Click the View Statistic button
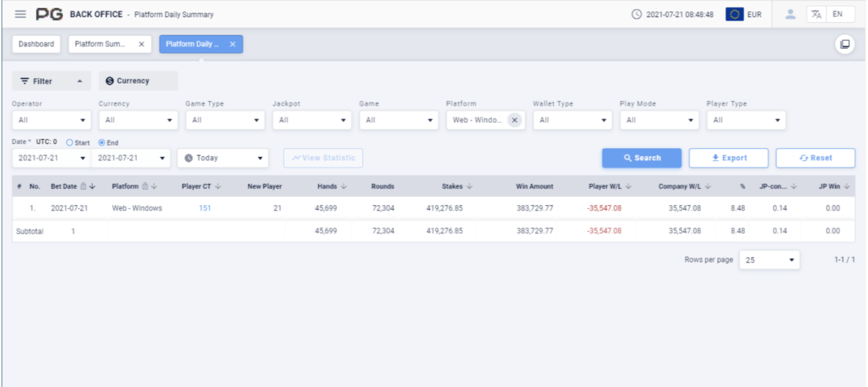 pos(323,158)
